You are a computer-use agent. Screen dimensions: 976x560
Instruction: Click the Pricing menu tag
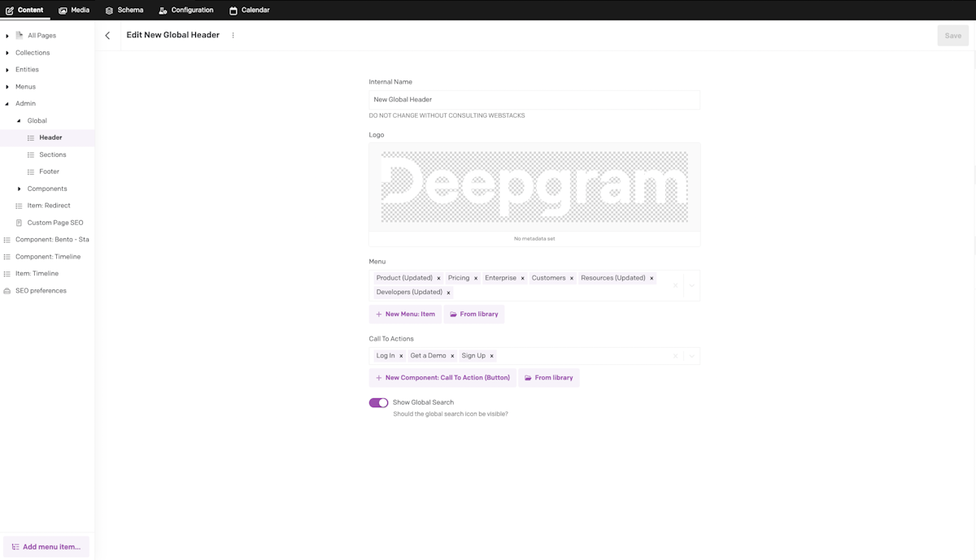coord(459,278)
